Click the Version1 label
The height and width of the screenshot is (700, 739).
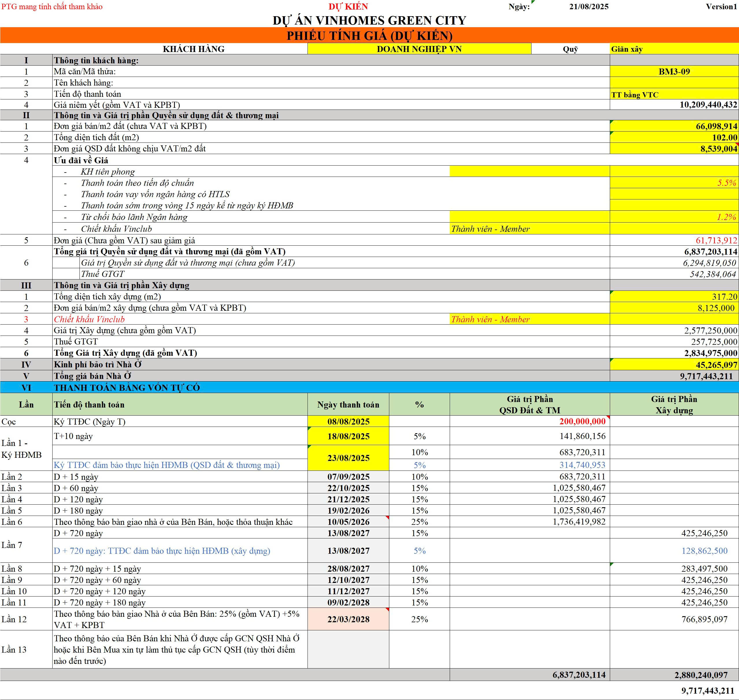pyautogui.click(x=721, y=6)
